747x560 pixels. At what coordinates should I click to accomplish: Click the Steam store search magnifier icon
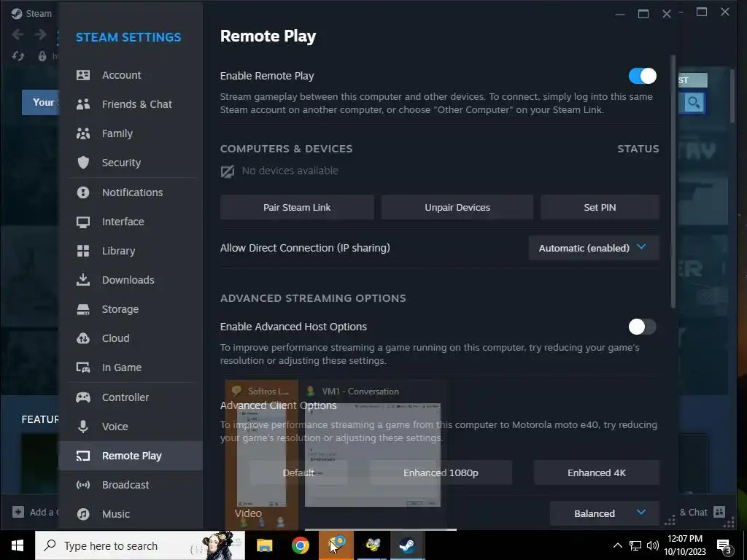pyautogui.click(x=694, y=102)
